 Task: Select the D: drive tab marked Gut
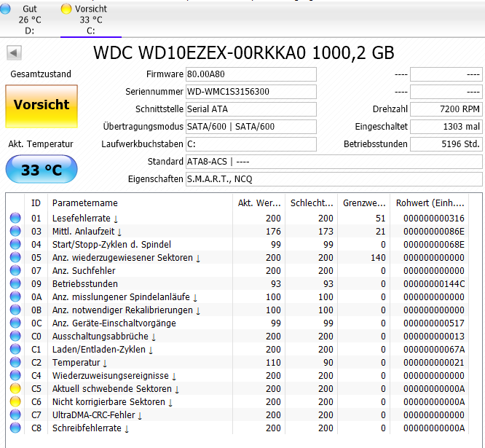point(29,20)
